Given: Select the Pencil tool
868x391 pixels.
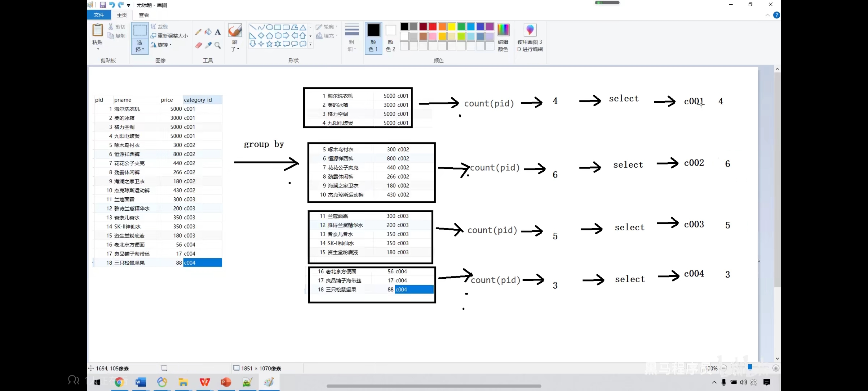Looking at the screenshot, I should tap(198, 32).
